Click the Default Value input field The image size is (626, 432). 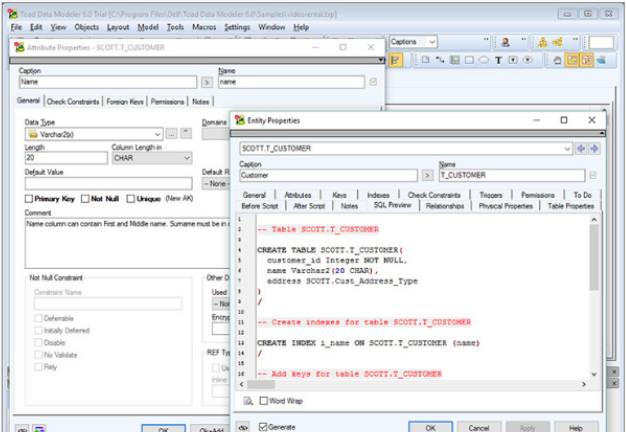(x=109, y=184)
